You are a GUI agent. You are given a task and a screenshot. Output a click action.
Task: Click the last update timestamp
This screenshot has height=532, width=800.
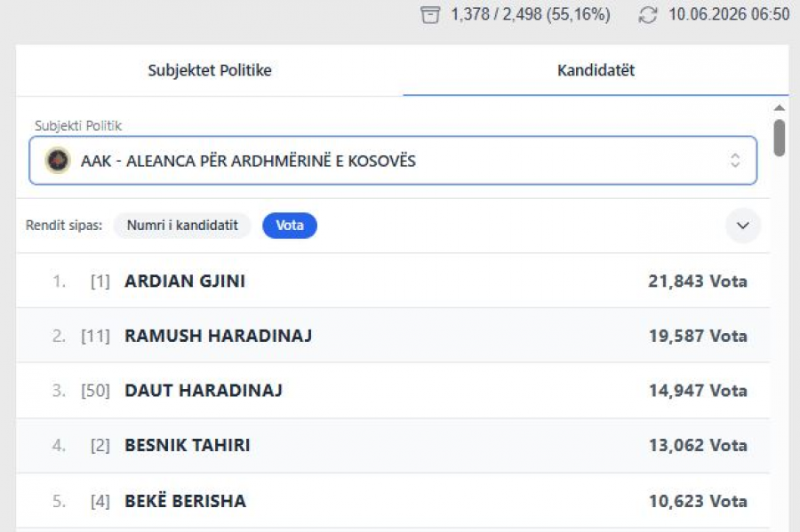point(729,14)
